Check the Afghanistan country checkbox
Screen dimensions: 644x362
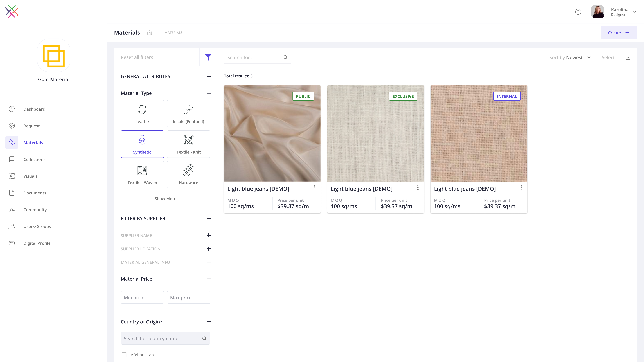click(x=124, y=355)
